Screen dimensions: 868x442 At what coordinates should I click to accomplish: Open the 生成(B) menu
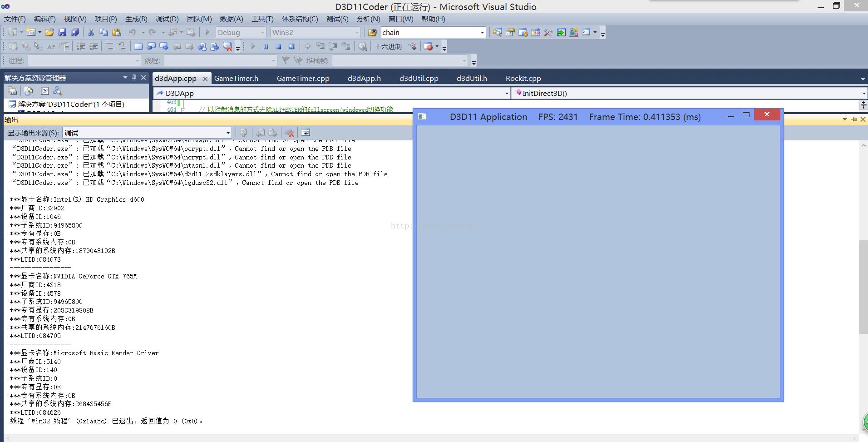pyautogui.click(x=136, y=19)
